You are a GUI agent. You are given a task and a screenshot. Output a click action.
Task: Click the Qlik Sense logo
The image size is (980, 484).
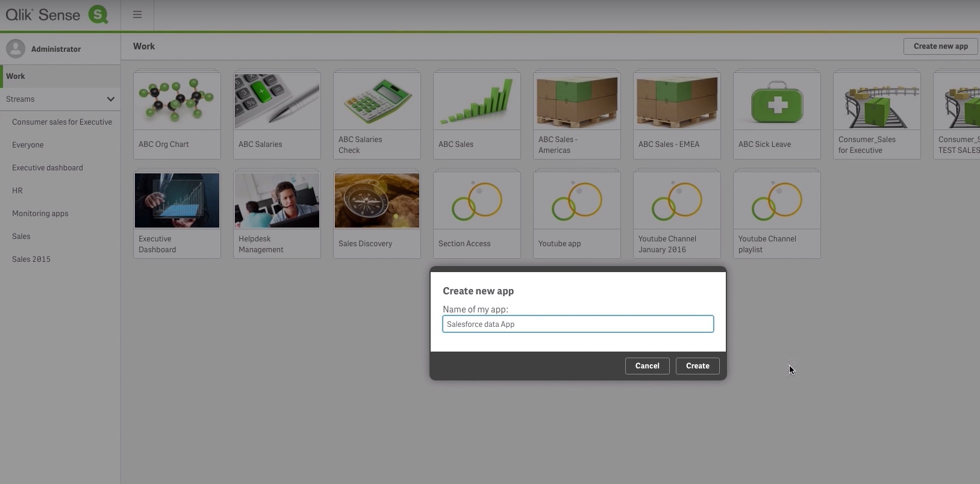[57, 14]
